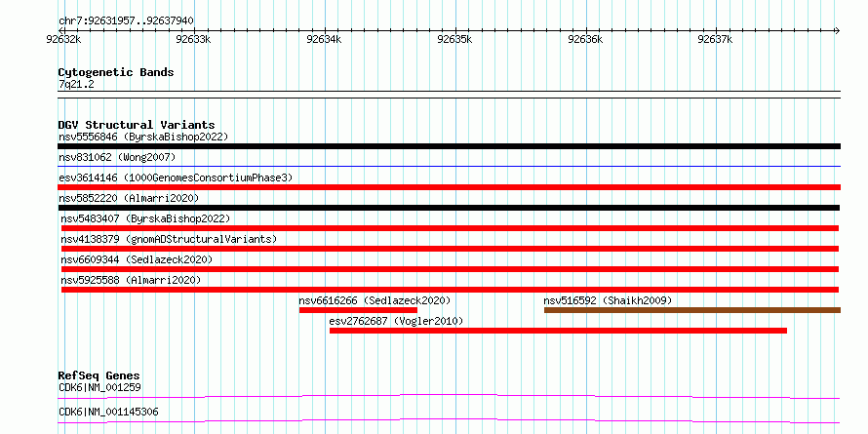Click the nsv5556846 (ByrskaBishop2022) label

[143, 137]
